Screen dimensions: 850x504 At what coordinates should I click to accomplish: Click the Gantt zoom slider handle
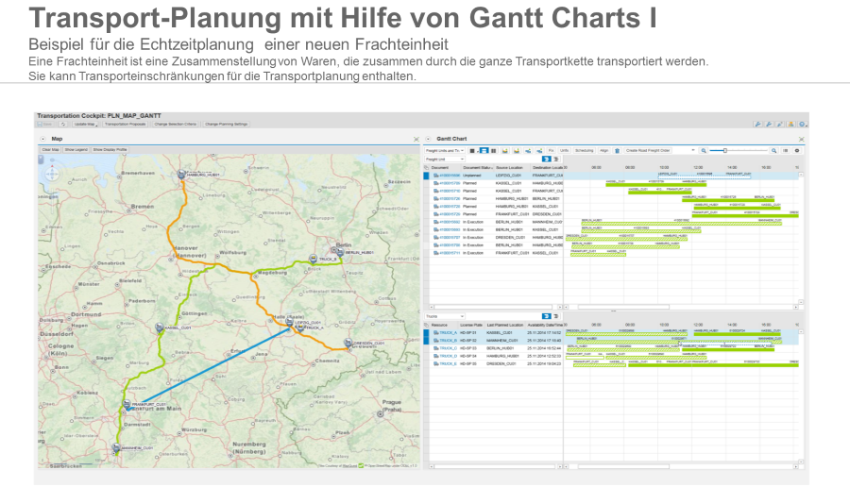click(724, 150)
